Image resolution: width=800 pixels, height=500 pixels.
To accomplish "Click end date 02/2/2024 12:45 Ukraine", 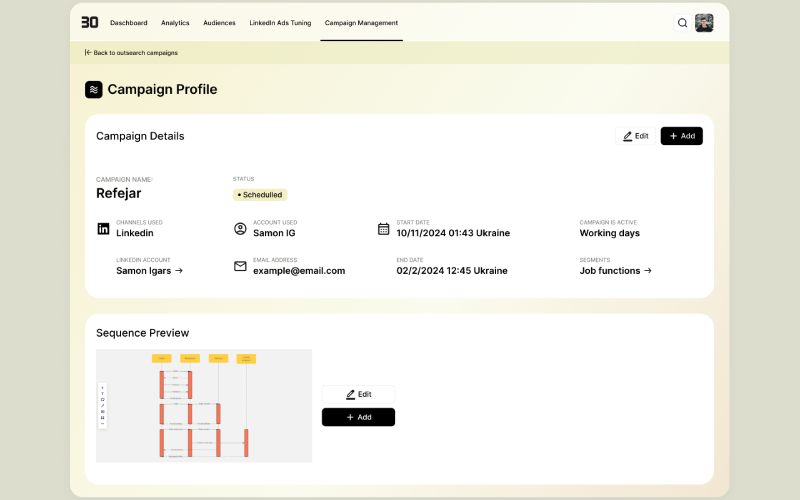I will click(452, 271).
